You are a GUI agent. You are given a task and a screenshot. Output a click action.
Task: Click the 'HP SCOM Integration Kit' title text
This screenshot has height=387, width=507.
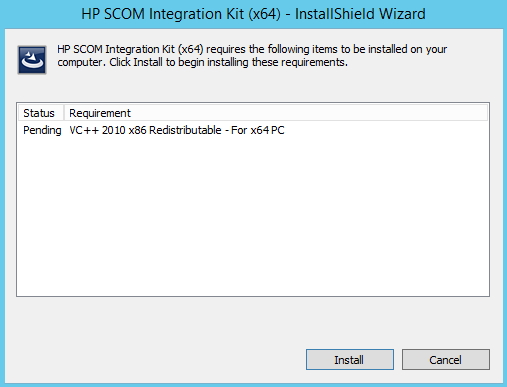coord(163,14)
